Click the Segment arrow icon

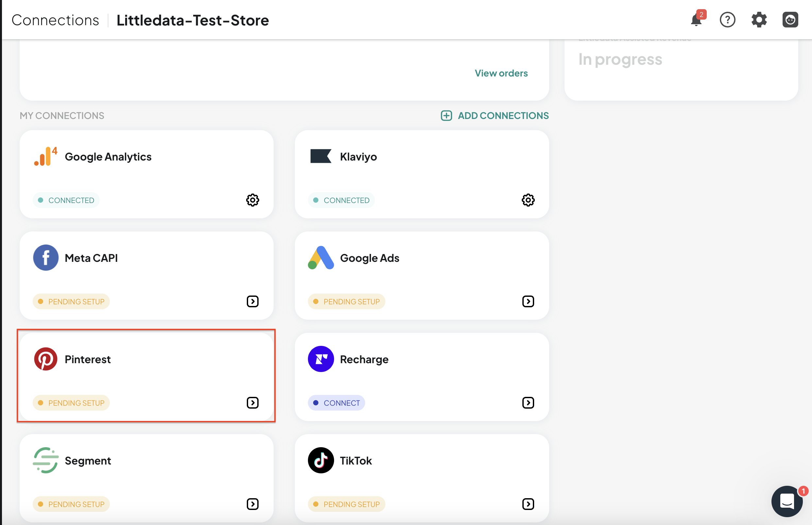253,504
